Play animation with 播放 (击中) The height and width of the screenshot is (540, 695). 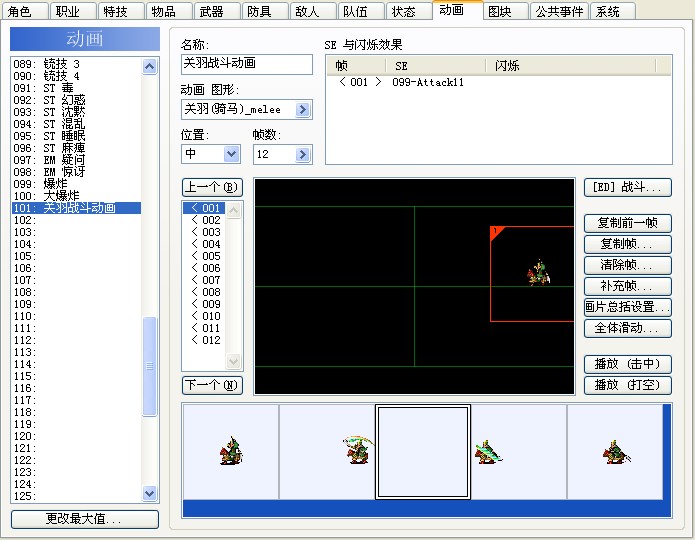[x=628, y=364]
